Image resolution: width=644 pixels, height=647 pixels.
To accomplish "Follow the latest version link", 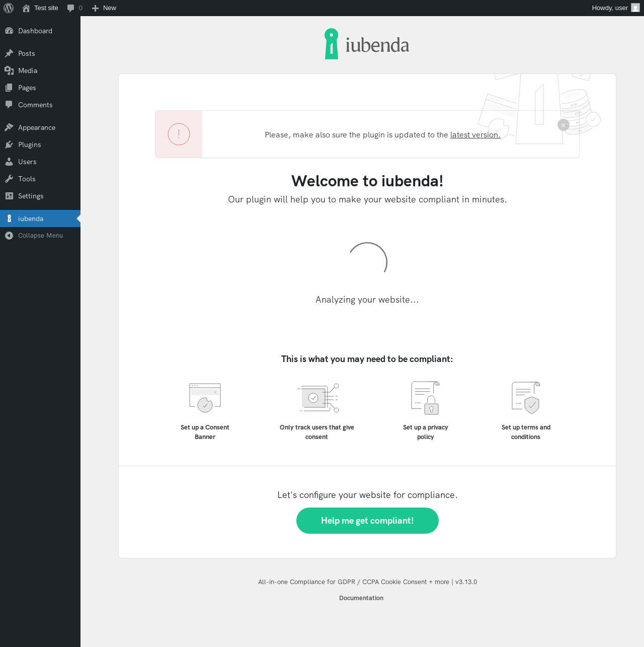I will click(x=475, y=135).
